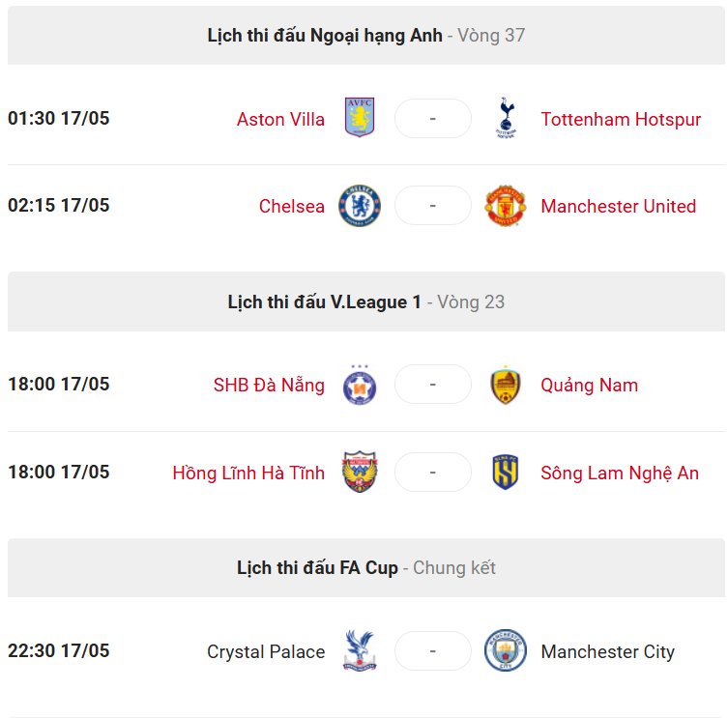Click the Chelsea vs Manchester United score box
Viewport: 728px width, 718px height.
click(433, 206)
